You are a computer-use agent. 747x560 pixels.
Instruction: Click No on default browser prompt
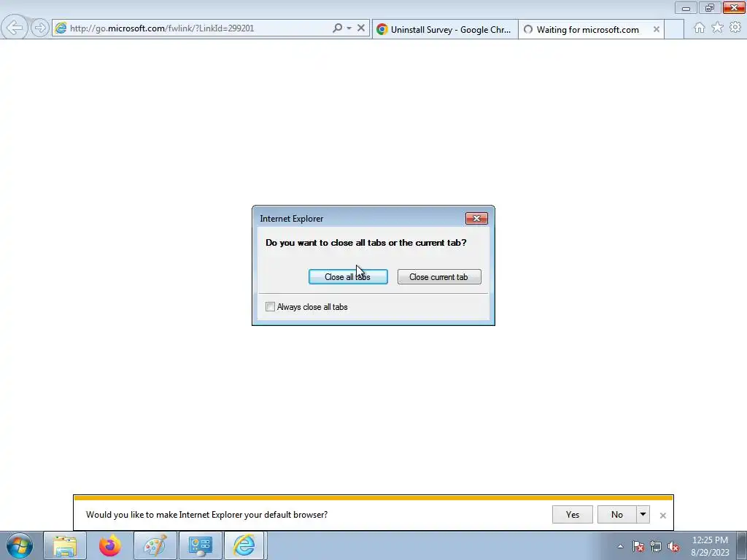click(617, 514)
